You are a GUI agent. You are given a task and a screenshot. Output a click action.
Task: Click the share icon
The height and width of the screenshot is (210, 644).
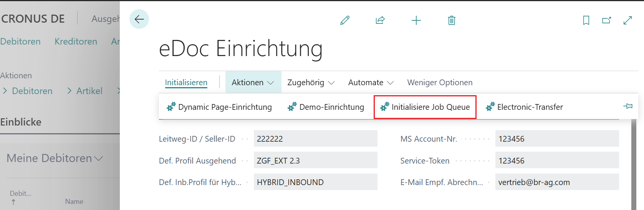click(x=380, y=20)
